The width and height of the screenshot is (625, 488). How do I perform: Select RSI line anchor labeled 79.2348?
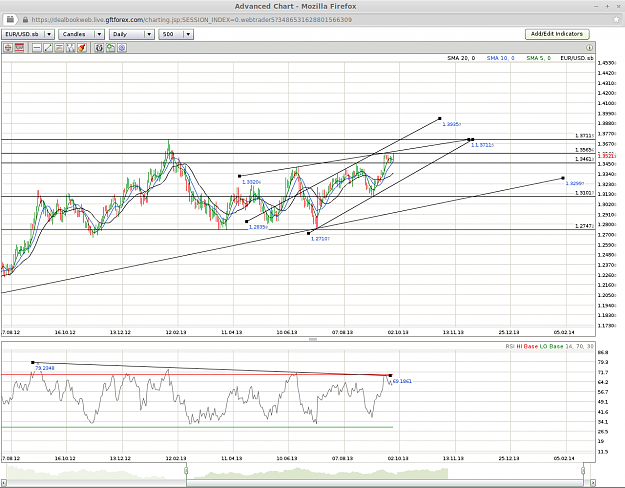coord(33,362)
